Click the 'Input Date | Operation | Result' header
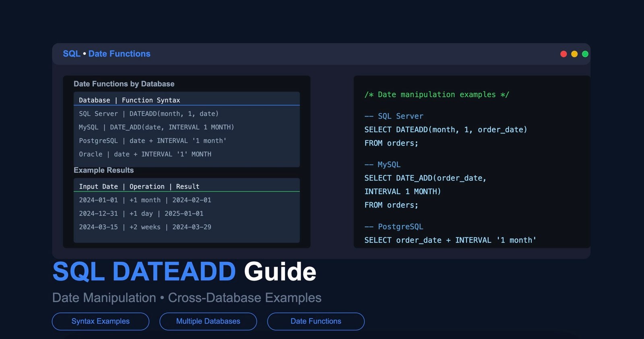This screenshot has height=339, width=644. [x=187, y=186]
